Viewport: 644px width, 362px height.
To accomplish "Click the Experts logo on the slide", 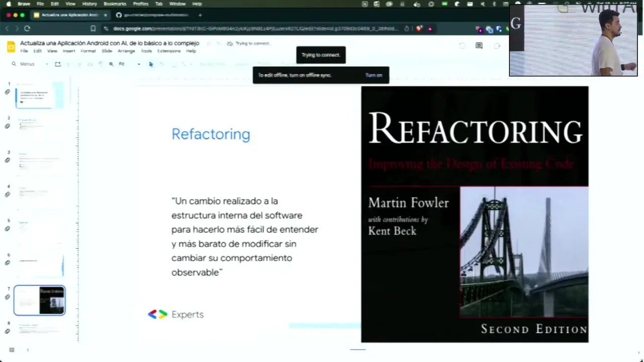I will point(176,314).
